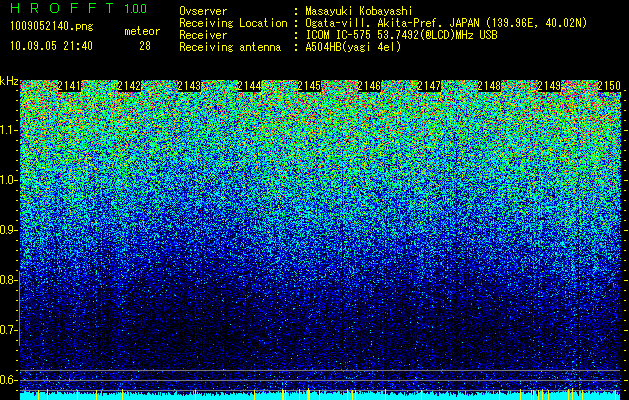
Task: Click the observer name Masayuki Kobayashi
Action: [x=359, y=11]
